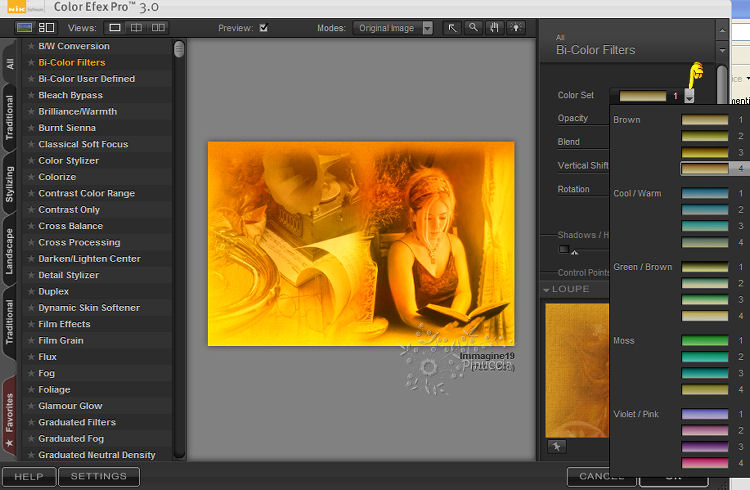750x490 pixels.
Task: Choose Brown color set 4 swatch
Action: pyautogui.click(x=705, y=169)
